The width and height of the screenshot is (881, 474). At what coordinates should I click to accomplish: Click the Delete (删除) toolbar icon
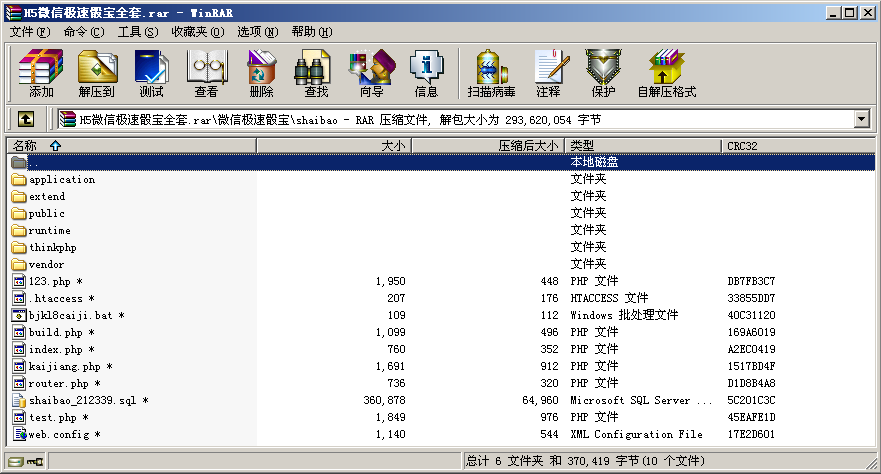coord(261,74)
